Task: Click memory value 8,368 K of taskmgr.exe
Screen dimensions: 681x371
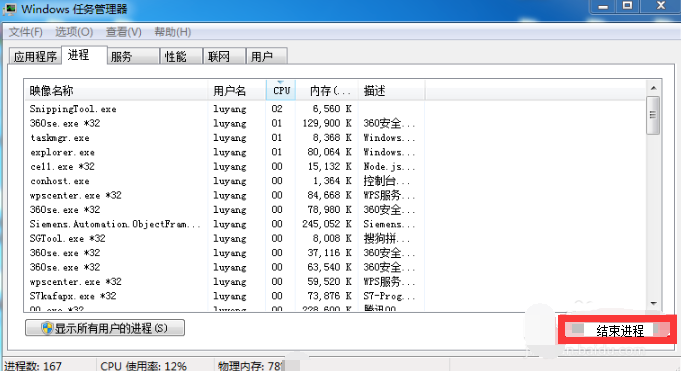Action: (332, 138)
